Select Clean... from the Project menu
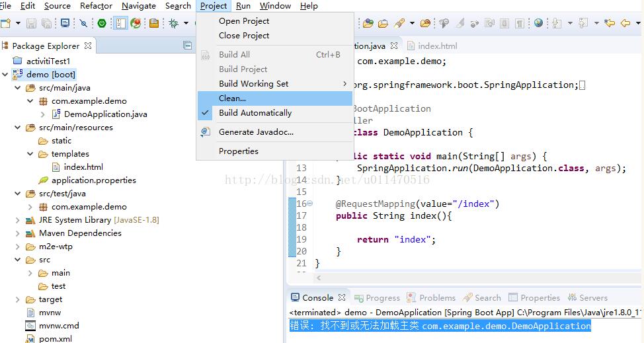Image resolution: width=644 pixels, height=343 pixels. click(232, 98)
